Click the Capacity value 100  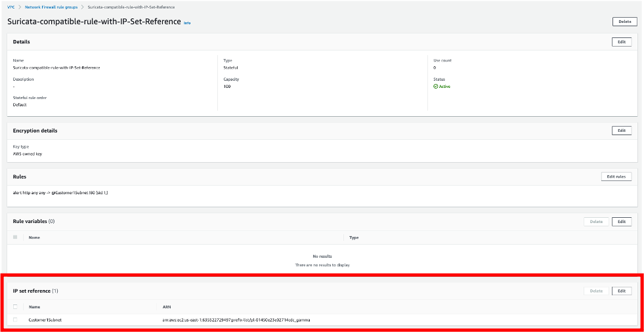[227, 87]
